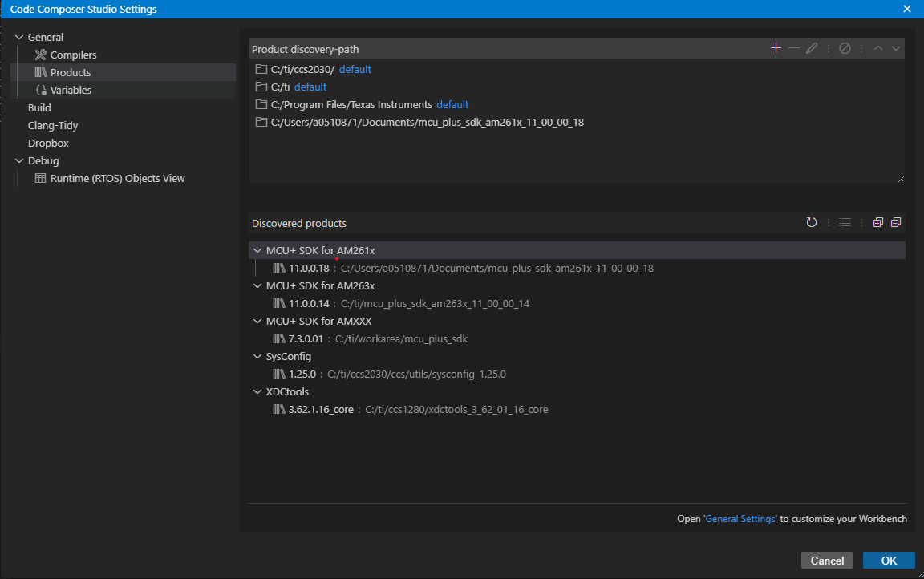Move path down with the down arrow

pos(896,49)
